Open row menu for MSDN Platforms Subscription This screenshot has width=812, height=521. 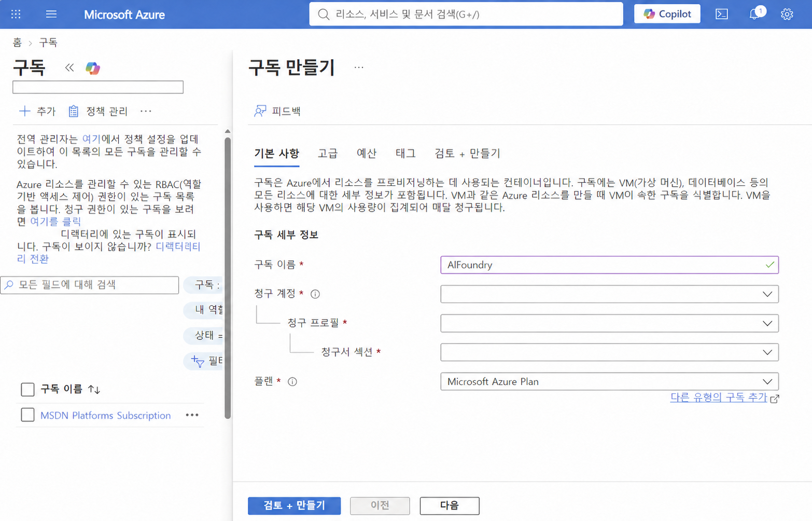(192, 415)
